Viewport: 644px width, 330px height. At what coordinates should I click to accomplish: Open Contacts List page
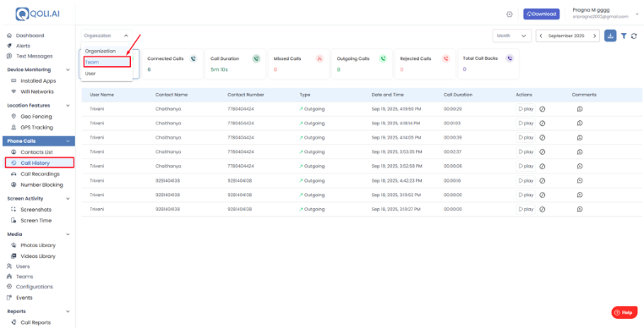click(36, 152)
